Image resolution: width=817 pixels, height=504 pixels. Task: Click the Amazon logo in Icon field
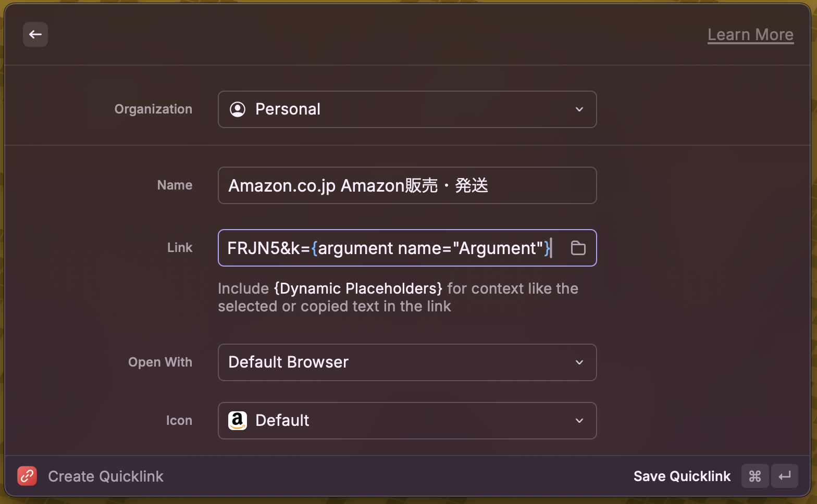click(x=238, y=421)
